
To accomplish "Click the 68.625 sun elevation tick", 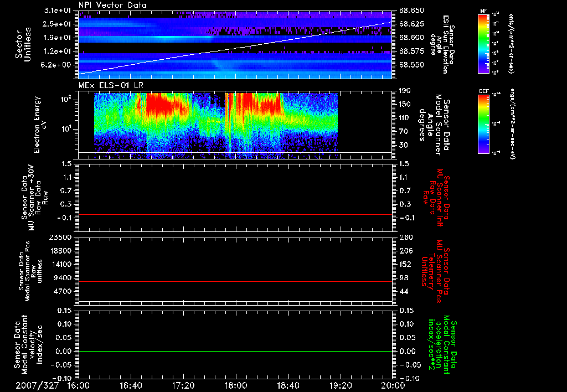I will [x=412, y=24].
